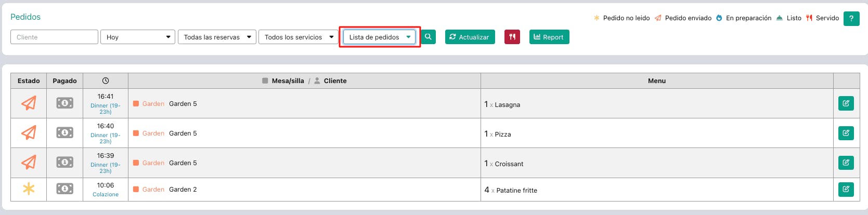Click the Actualizar refresh button
868x215 pixels.
470,37
